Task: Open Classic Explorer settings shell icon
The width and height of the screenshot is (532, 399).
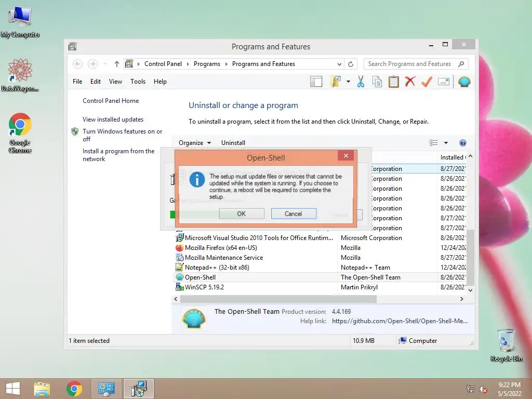Action: pos(464,82)
